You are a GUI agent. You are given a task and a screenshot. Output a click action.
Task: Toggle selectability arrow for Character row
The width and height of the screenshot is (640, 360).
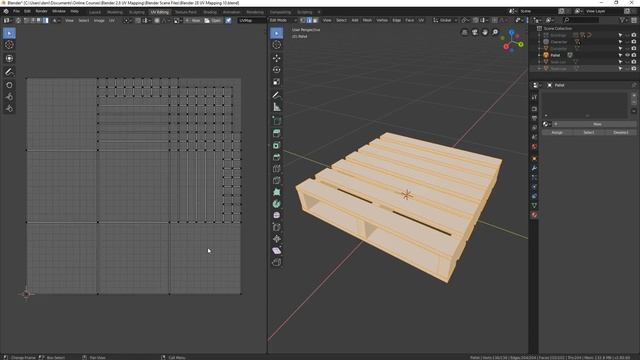point(620,42)
